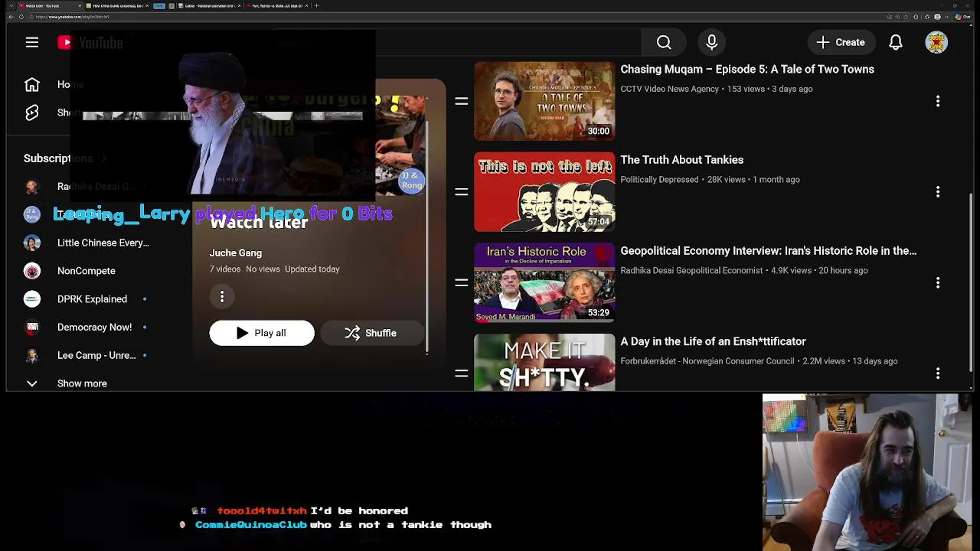This screenshot has width=980, height=551.
Task: Click A Day in the Life reorder handle
Action: [x=462, y=373]
